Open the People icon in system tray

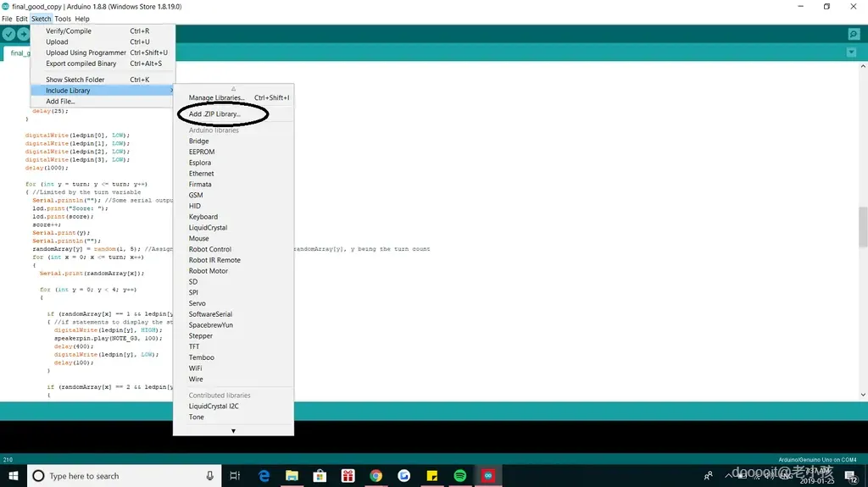709,476
